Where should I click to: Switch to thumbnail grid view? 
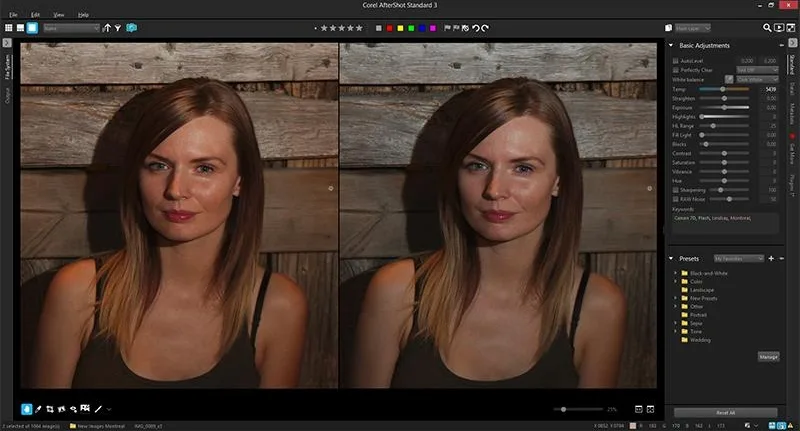[9, 28]
